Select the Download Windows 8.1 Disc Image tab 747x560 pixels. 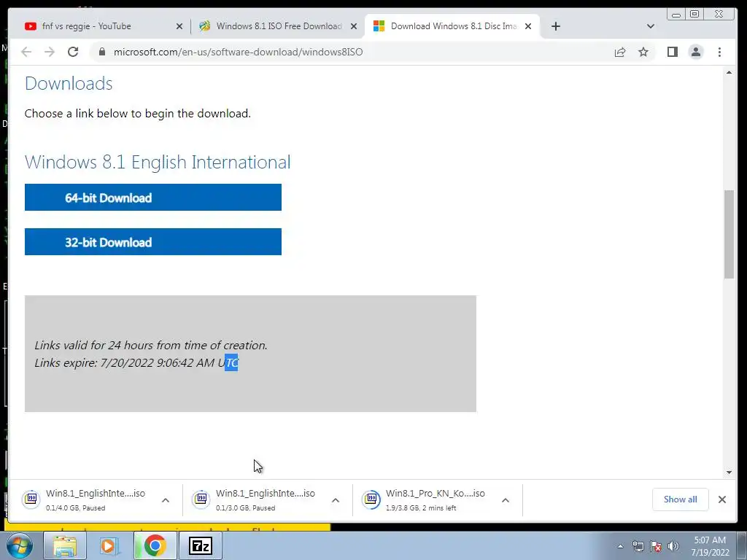[454, 26]
